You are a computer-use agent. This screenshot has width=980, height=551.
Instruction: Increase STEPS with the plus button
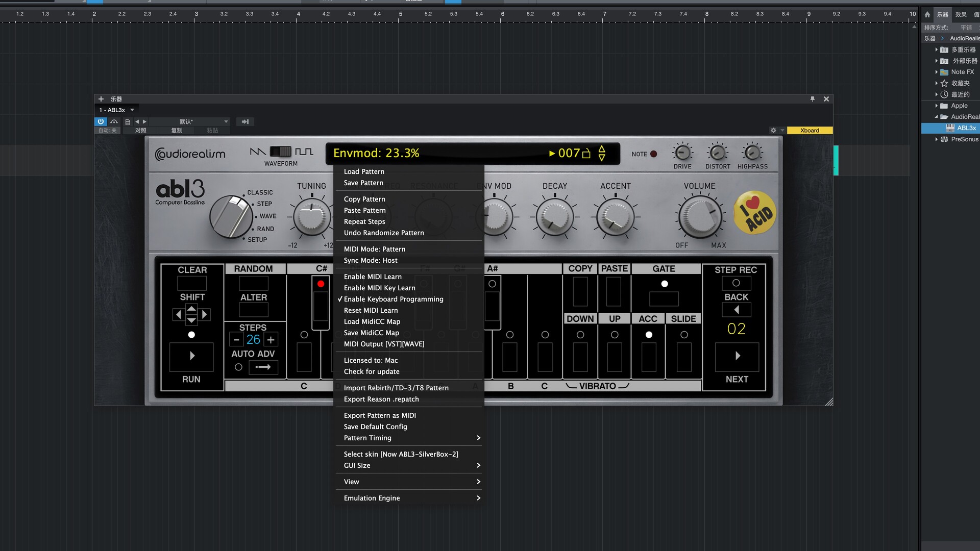(x=271, y=340)
